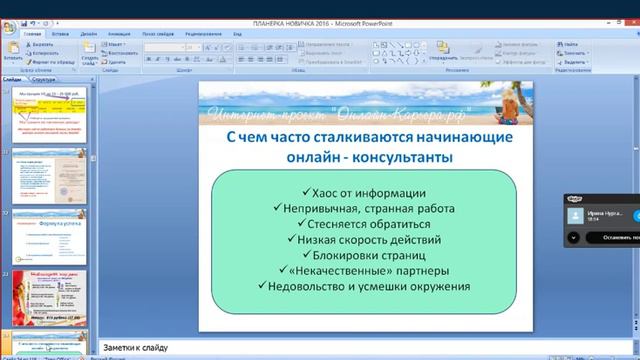Open line spacing options
Viewport: 640px width, 360px height.
290,48
